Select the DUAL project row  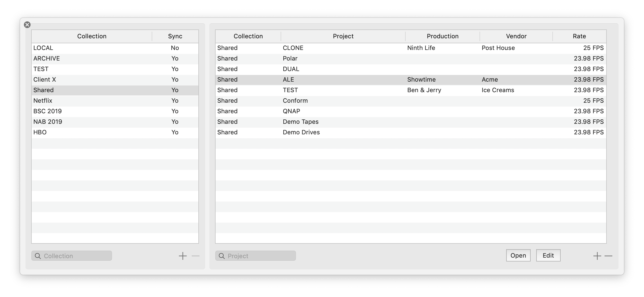pos(411,69)
